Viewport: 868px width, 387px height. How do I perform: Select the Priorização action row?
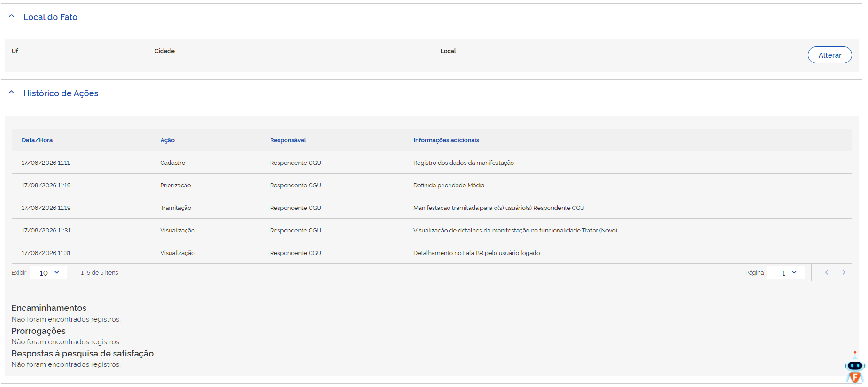pyautogui.click(x=432, y=185)
